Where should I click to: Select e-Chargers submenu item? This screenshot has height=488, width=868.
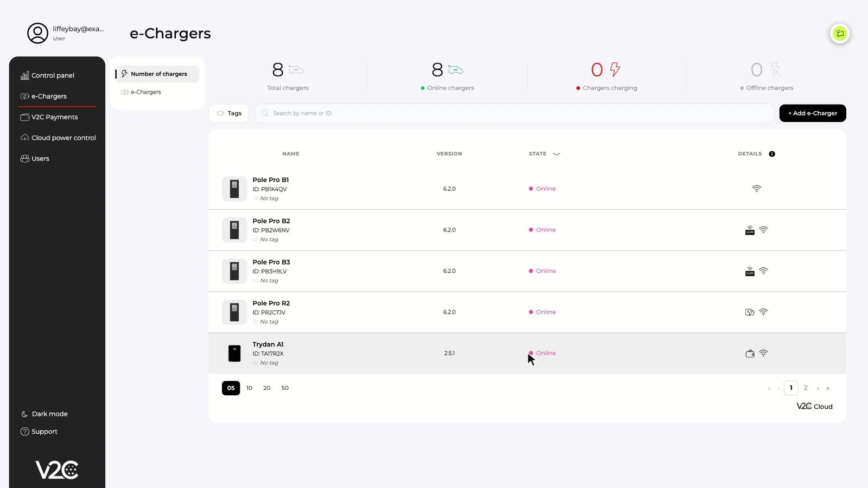click(141, 92)
